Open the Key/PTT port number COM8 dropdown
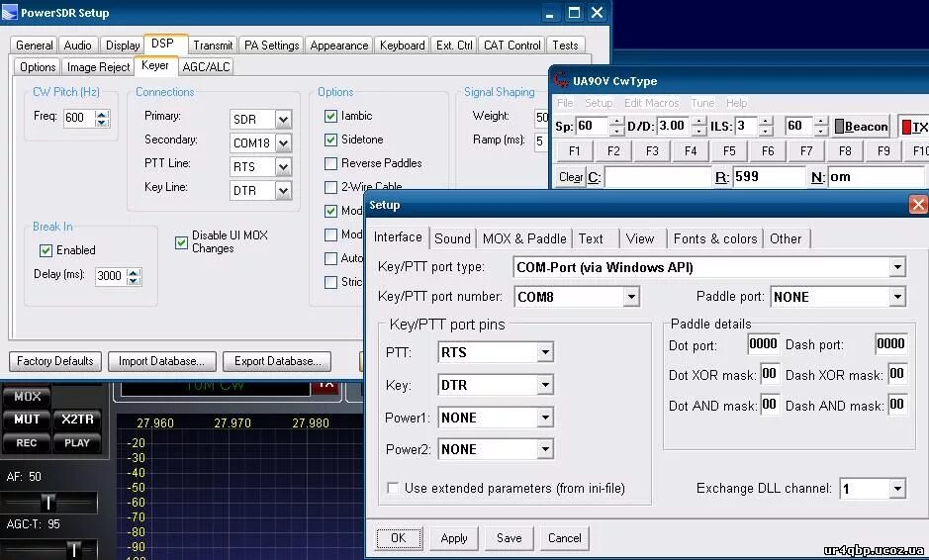Viewport: 929px width, 560px height. [x=631, y=296]
